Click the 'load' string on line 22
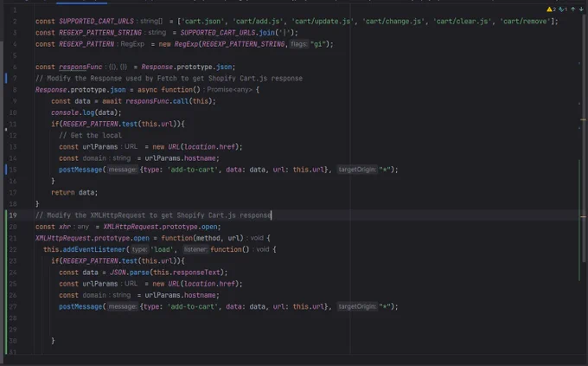This screenshot has width=588, height=366. [162, 250]
